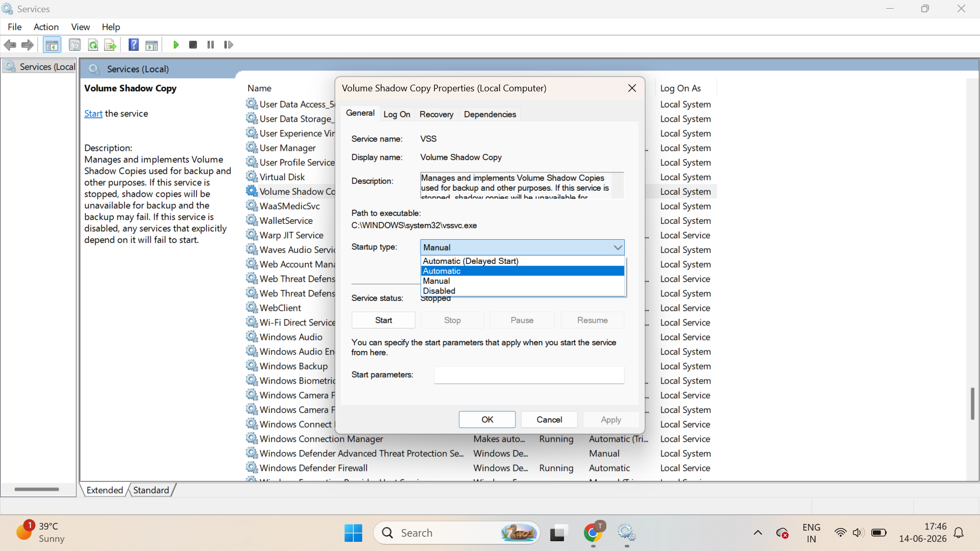
Task: Click the green Start Service icon
Action: (176, 45)
